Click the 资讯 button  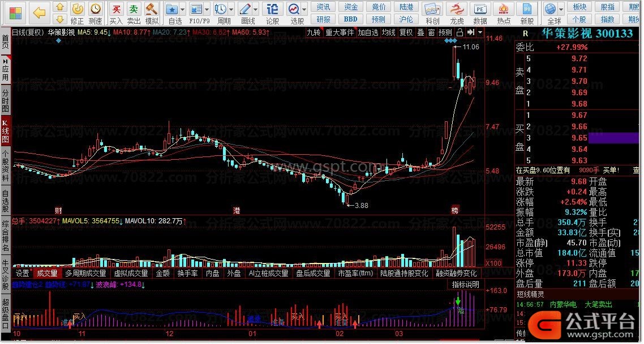tap(323, 7)
